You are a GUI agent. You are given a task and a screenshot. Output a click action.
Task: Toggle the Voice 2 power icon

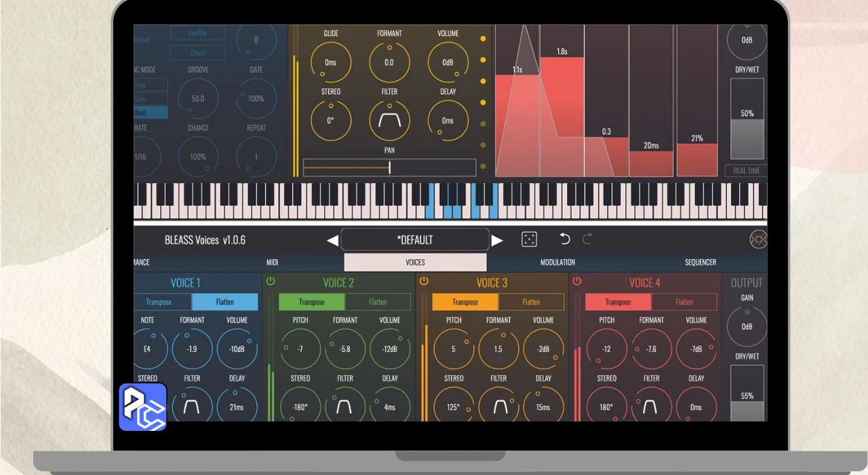[271, 281]
